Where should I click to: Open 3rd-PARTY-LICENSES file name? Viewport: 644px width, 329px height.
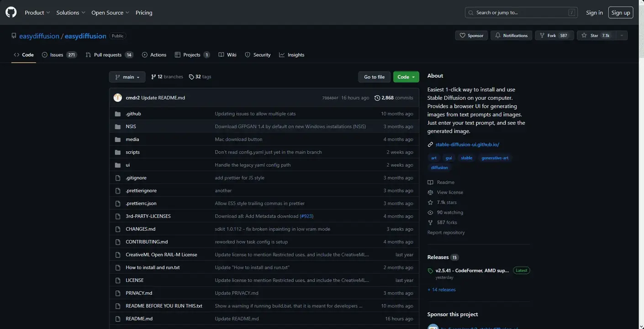(148, 216)
